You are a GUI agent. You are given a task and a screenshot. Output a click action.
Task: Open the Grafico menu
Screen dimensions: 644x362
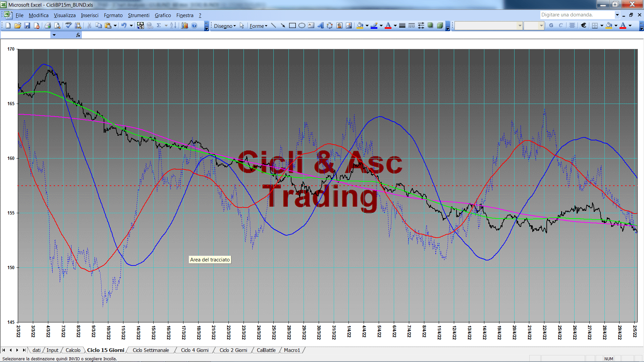163,15
